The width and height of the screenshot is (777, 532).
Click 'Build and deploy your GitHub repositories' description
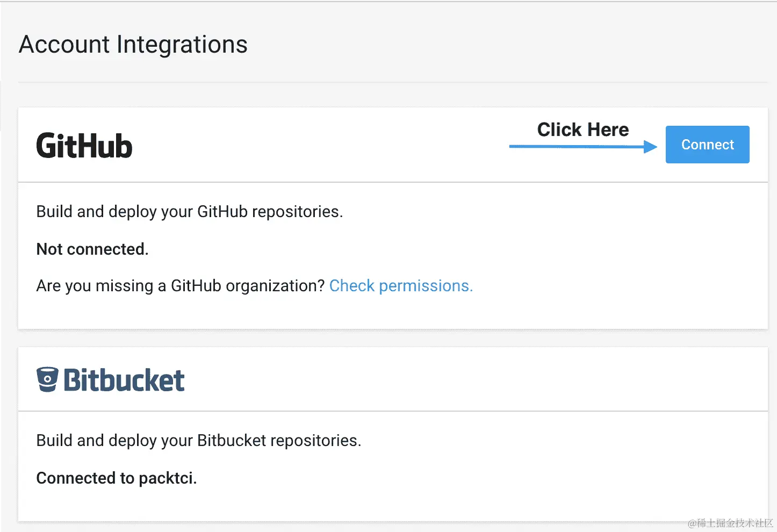coord(189,212)
